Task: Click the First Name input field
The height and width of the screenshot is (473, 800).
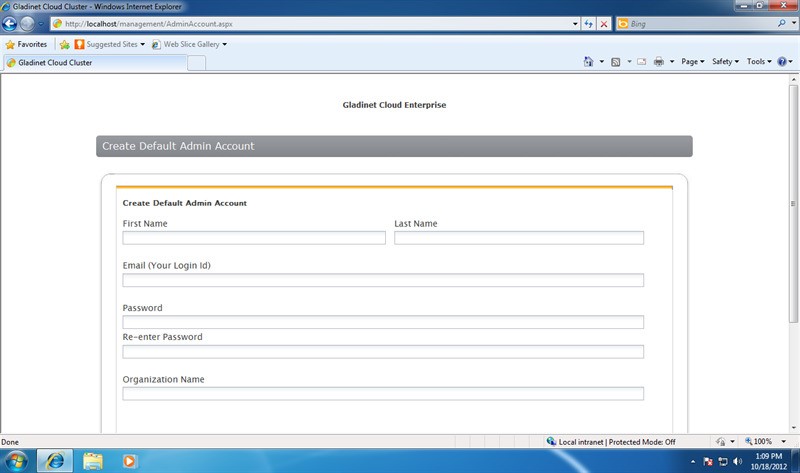Action: [x=254, y=238]
